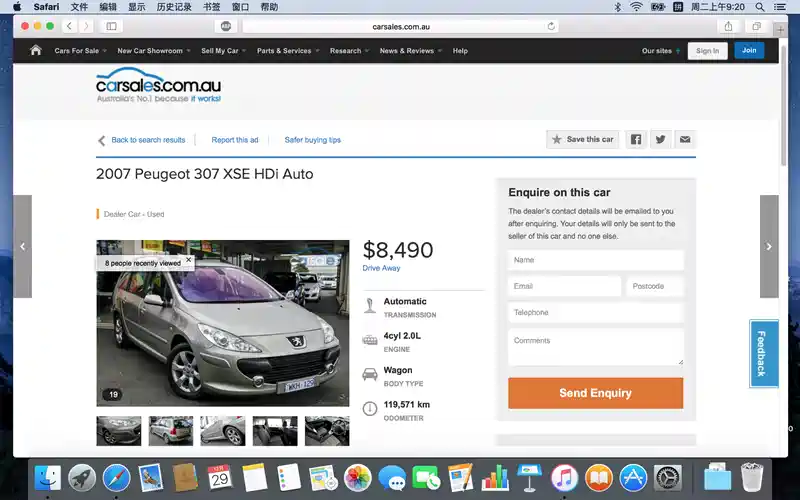The width and height of the screenshot is (800, 500).
Task: Click the Email input field
Action: [x=564, y=286]
